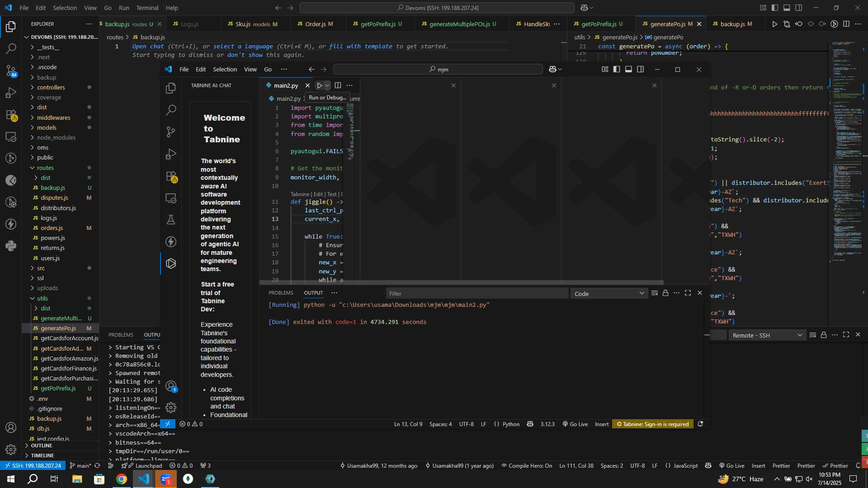Clear output in mjm Output panel

pyautogui.click(x=654, y=293)
